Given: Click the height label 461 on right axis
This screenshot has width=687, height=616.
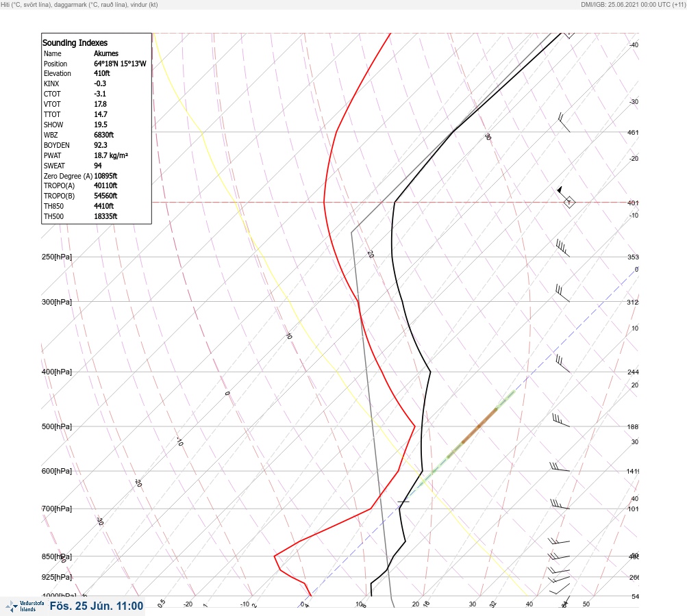Looking at the screenshot, I should [633, 132].
